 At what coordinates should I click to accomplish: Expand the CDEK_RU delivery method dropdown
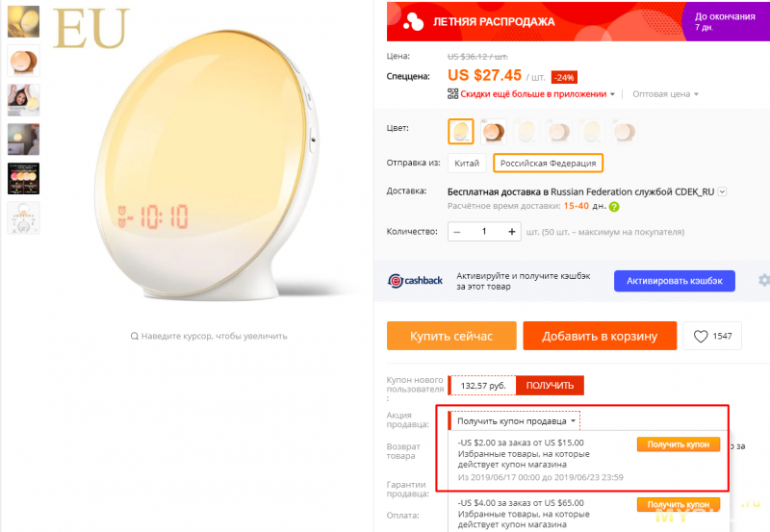[722, 191]
